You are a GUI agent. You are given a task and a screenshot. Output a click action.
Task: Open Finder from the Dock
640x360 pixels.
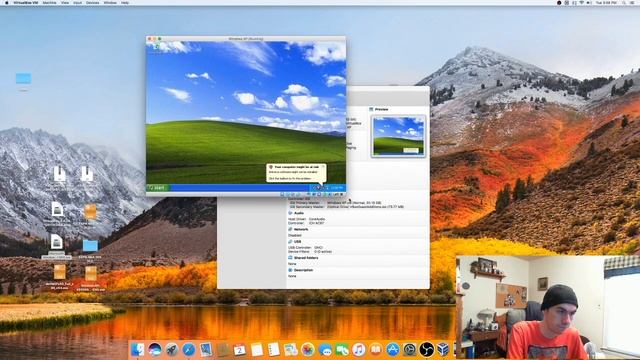pyautogui.click(x=138, y=349)
